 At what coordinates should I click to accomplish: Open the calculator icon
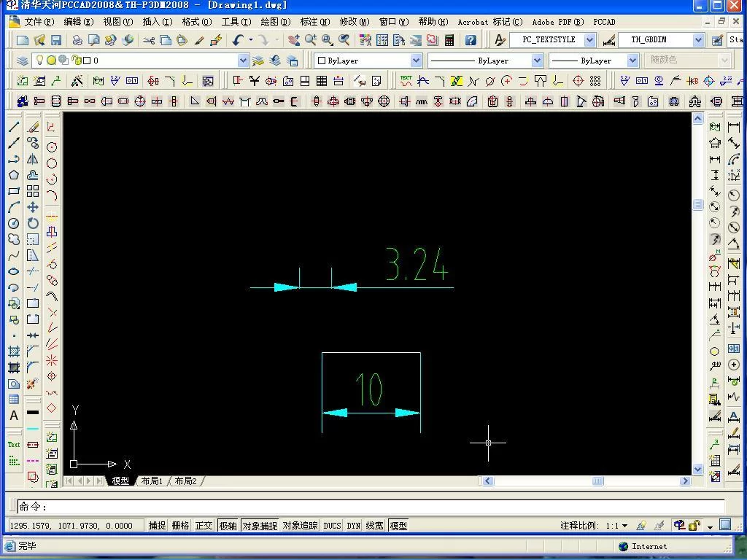click(x=449, y=40)
